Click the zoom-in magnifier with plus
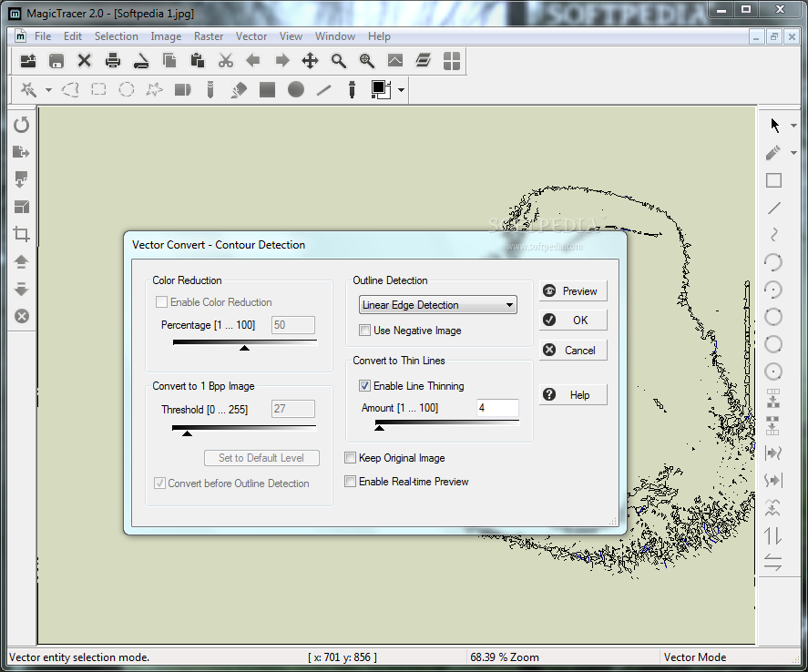The width and height of the screenshot is (808, 672). click(367, 61)
